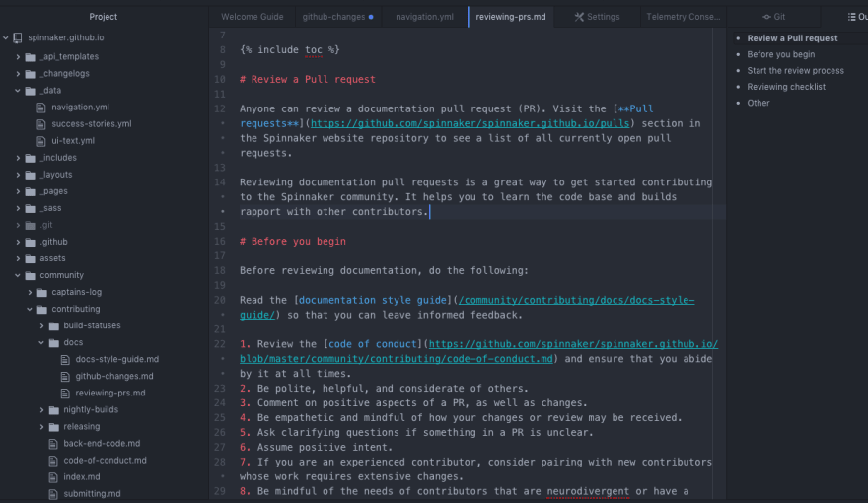Click the modified dot on github-changes tab
Screen dimensions: 868x503
pos(371,17)
